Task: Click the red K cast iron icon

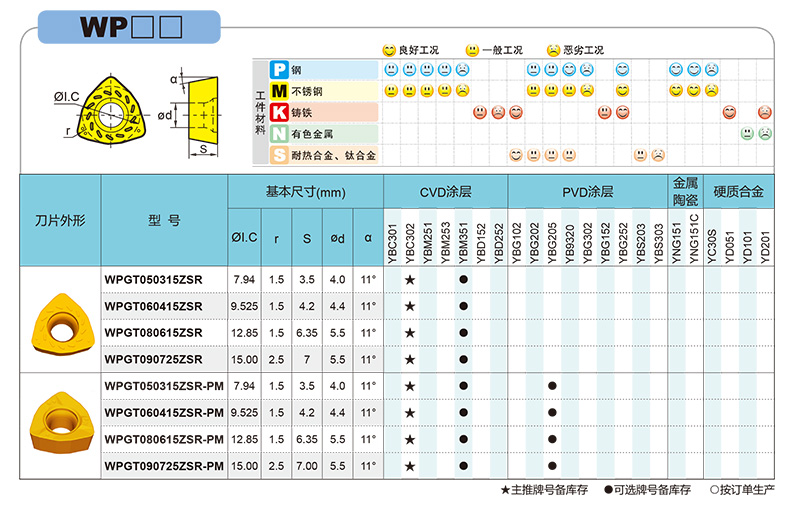Action: point(279,112)
